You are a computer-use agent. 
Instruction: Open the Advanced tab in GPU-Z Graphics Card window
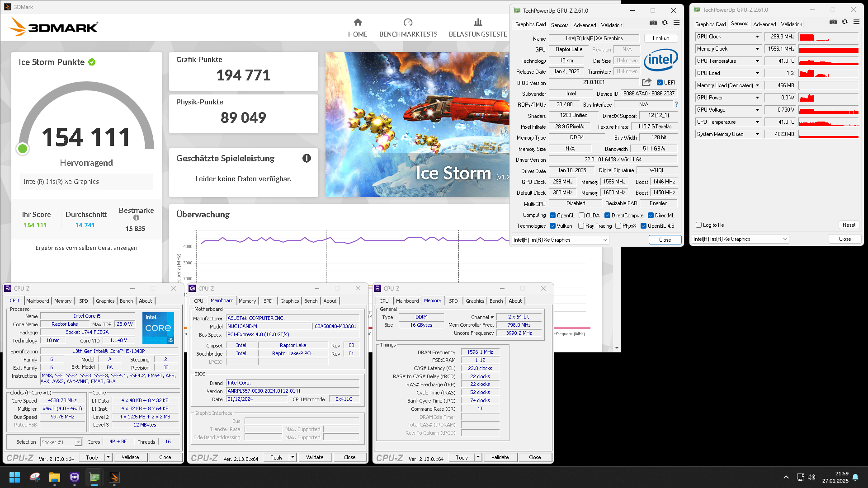585,25
